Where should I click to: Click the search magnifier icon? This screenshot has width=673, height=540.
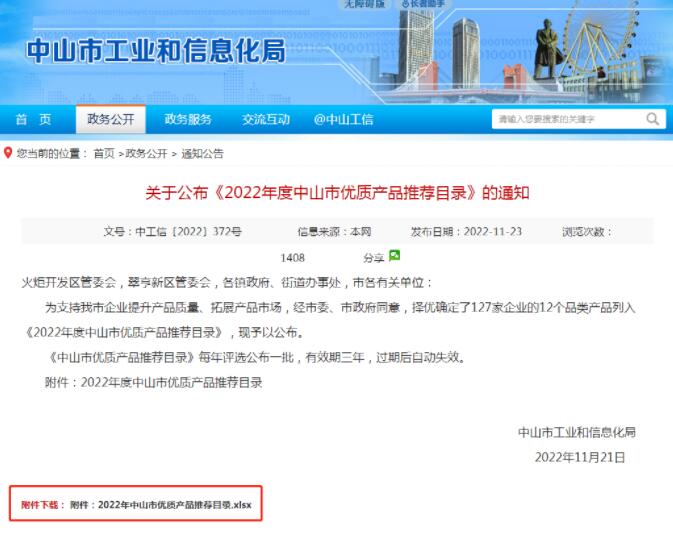(x=653, y=120)
